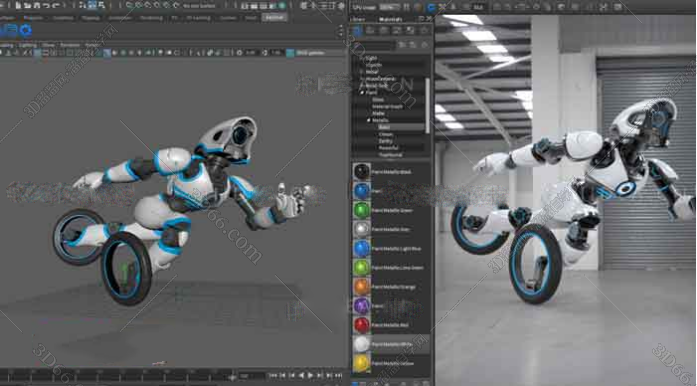Expand the Light folder in material tree
697x386 pixels.
click(362, 58)
